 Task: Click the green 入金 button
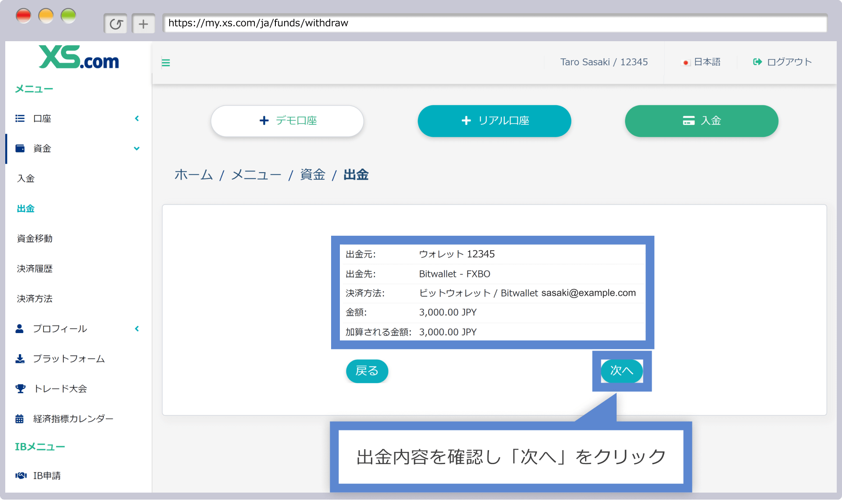702,121
